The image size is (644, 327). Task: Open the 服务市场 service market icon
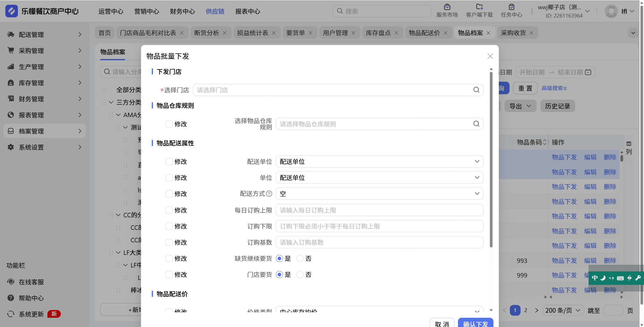(447, 7)
